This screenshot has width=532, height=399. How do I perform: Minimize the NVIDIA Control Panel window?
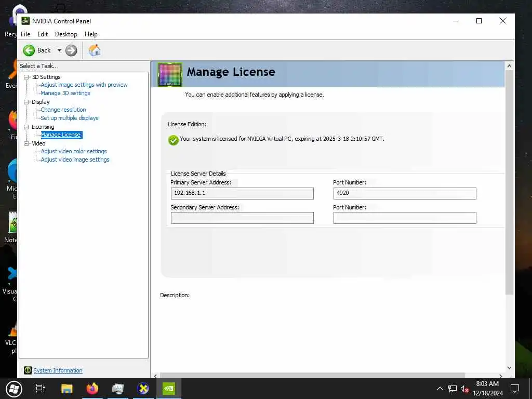[456, 21]
